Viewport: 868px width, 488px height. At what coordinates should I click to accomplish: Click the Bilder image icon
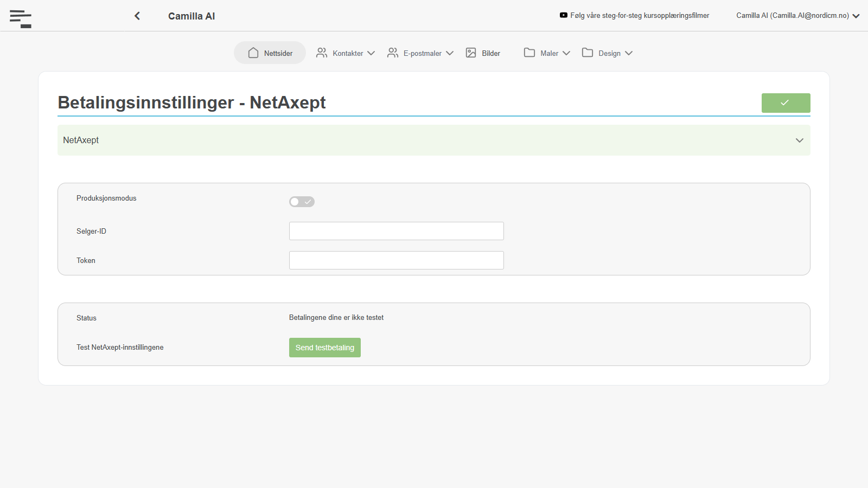[471, 53]
